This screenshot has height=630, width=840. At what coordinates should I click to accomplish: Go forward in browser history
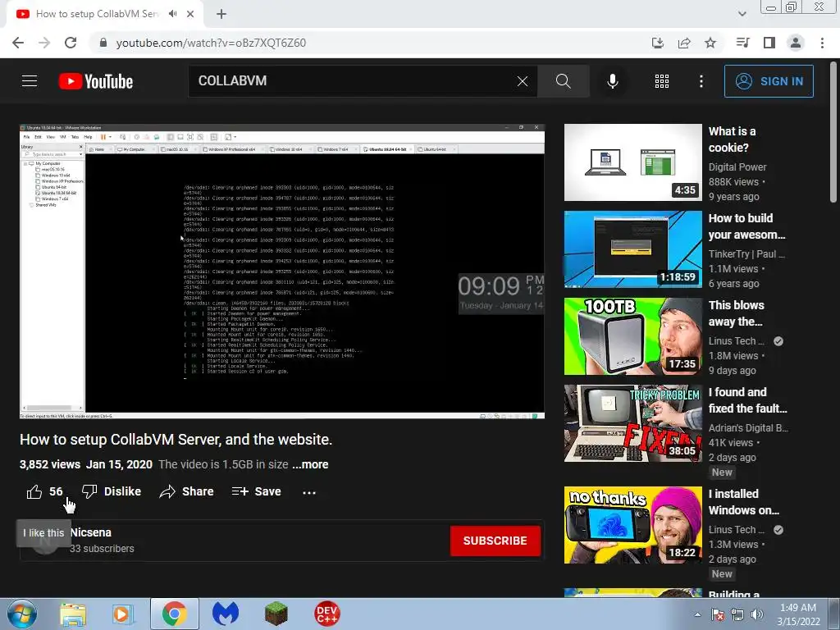click(x=44, y=43)
